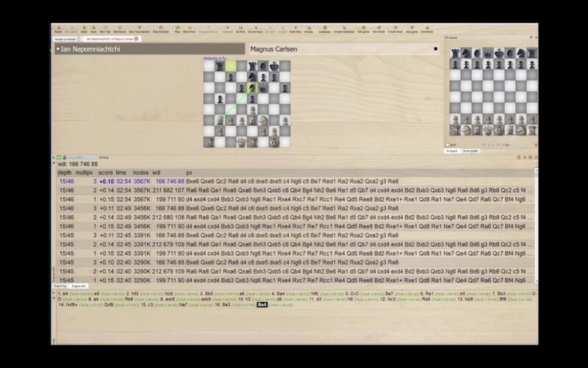
Task: Toggle the green engine enable checkbox
Action: [59, 158]
